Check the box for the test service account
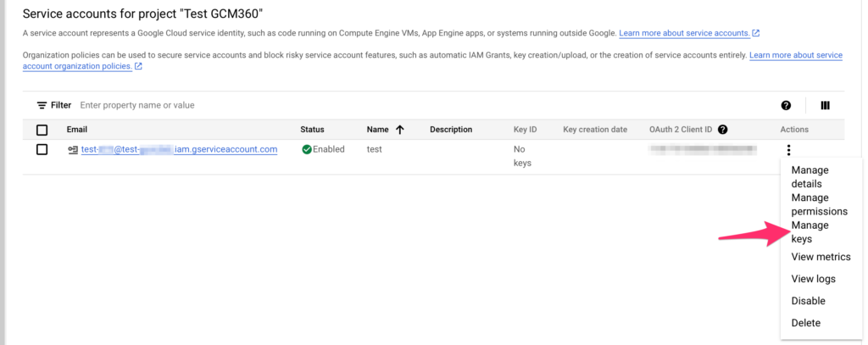Image resolution: width=868 pixels, height=345 pixels. pyautogui.click(x=42, y=149)
